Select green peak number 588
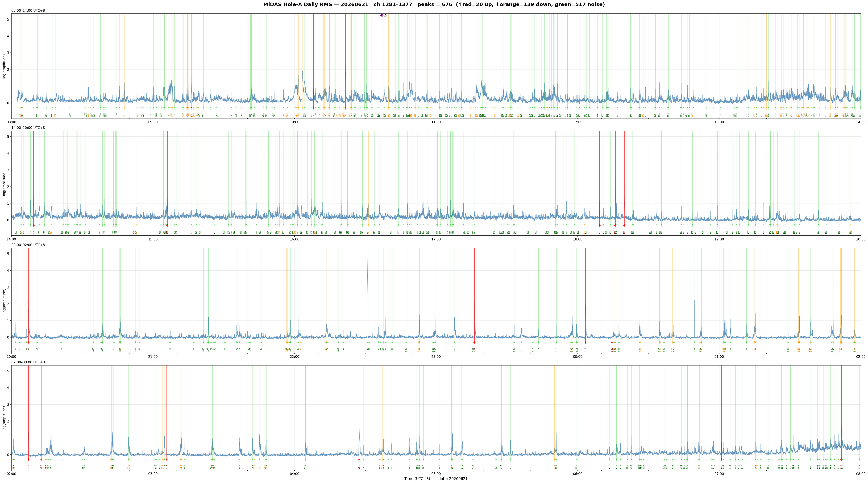The height and width of the screenshot is (483, 868). click(240, 467)
